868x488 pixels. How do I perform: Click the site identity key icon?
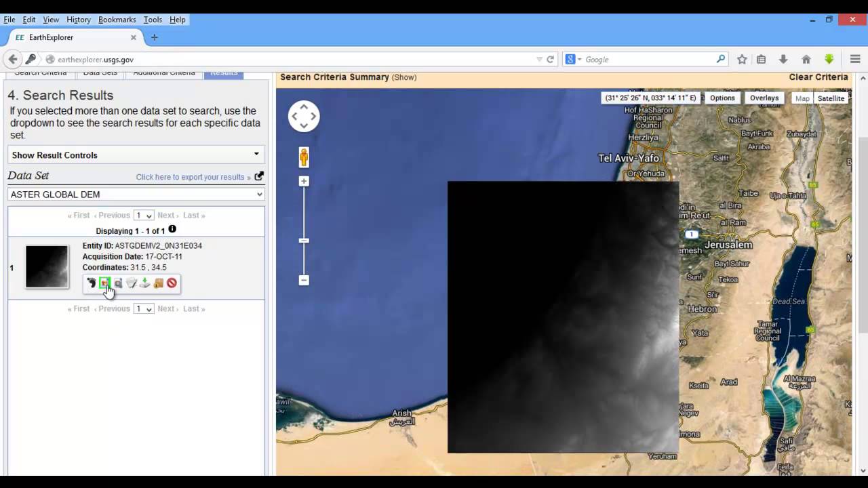[x=31, y=60]
